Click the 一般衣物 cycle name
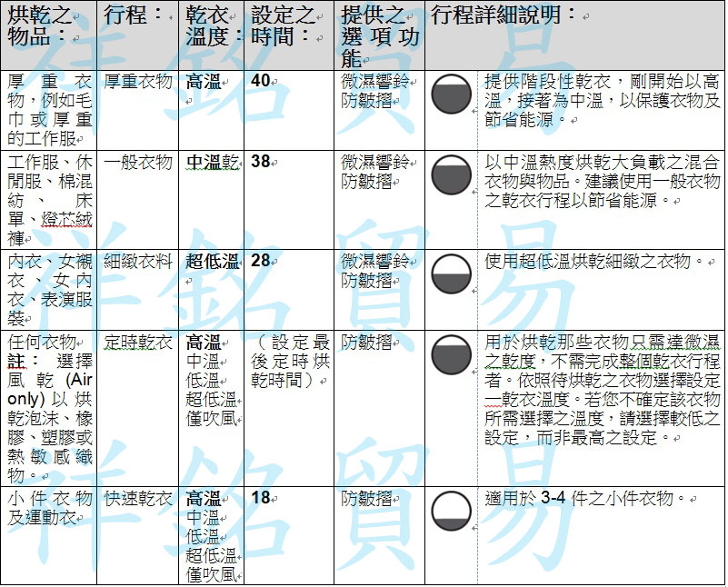The width and height of the screenshot is (728, 587). 137,162
